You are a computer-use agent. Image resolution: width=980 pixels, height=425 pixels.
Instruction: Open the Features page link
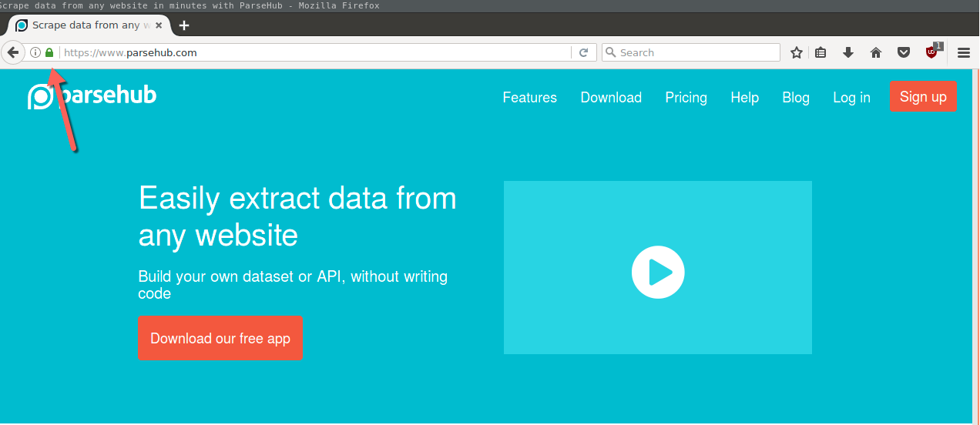coord(530,97)
